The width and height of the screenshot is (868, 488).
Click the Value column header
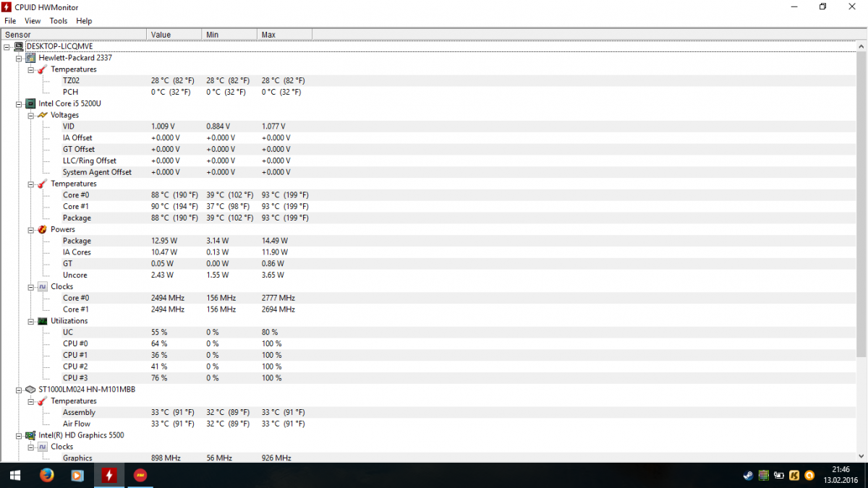(174, 35)
